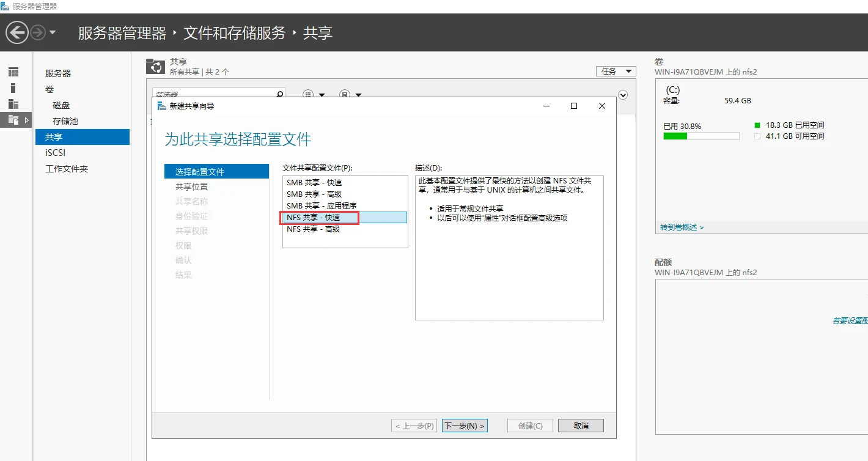Click the 下一步(N) button
Viewport: 868px width, 461px height.
[465, 426]
